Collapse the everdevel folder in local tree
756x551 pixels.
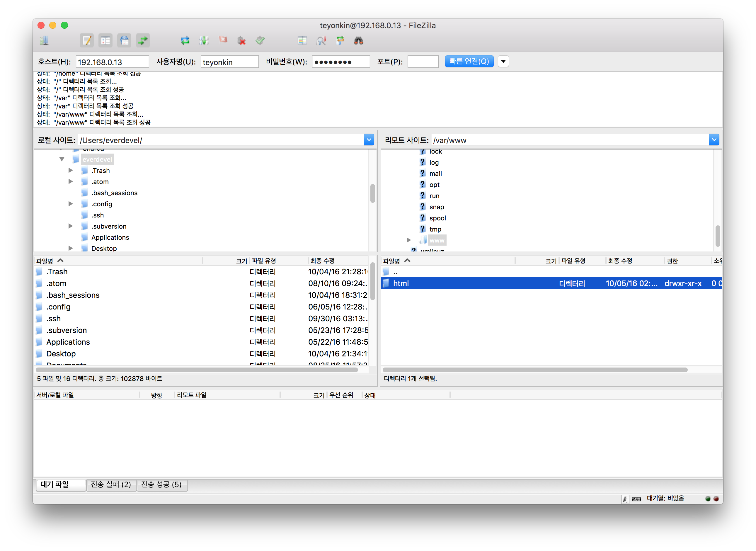pyautogui.click(x=62, y=159)
